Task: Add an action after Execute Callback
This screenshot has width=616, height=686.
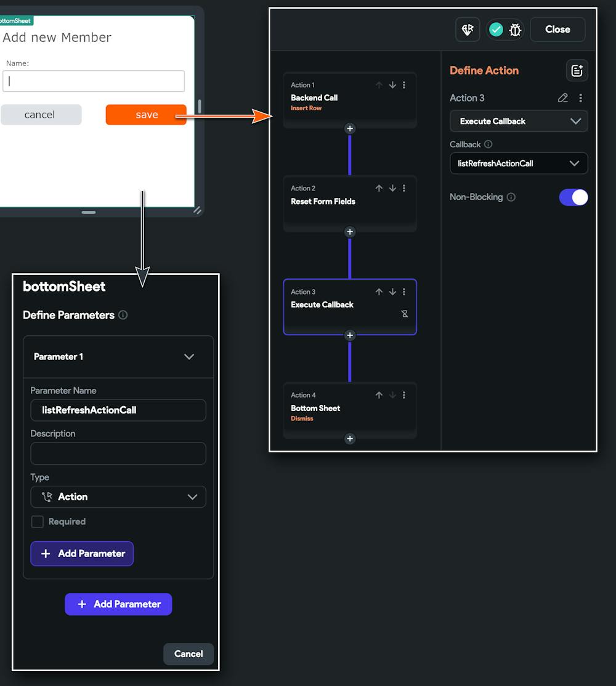Action: pyautogui.click(x=350, y=335)
